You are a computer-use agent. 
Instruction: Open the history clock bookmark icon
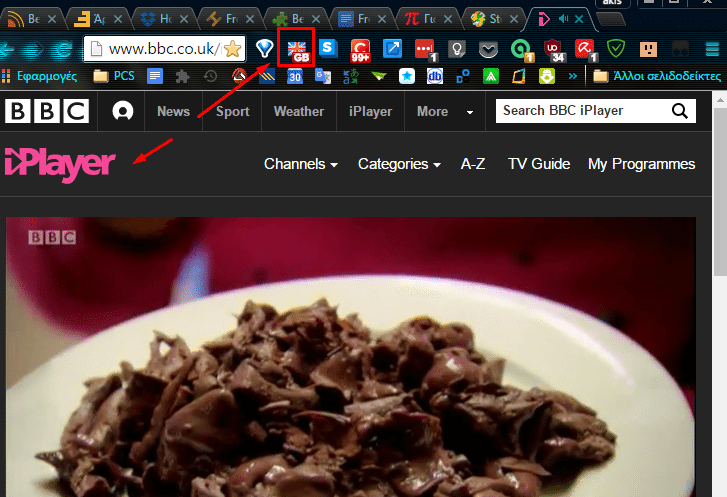point(210,76)
